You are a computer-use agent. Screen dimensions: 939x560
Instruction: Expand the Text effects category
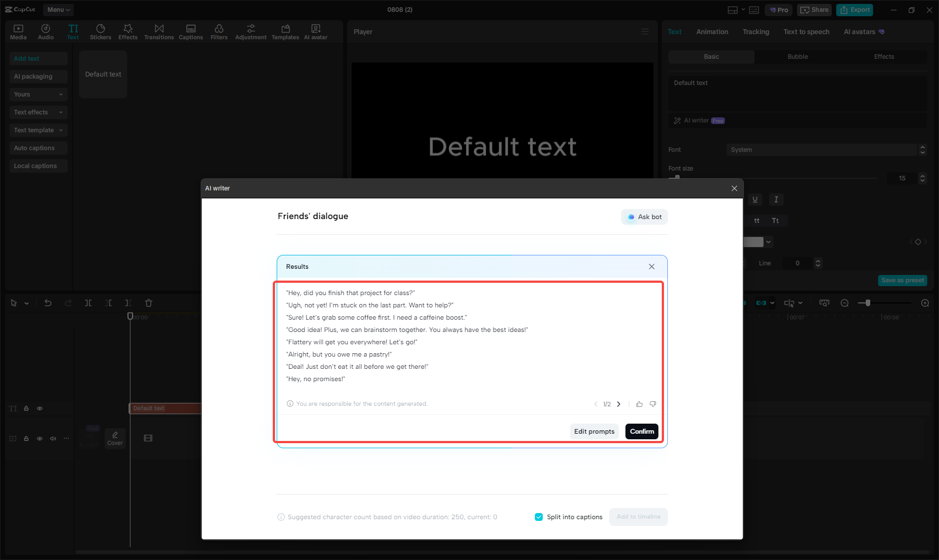pos(39,112)
